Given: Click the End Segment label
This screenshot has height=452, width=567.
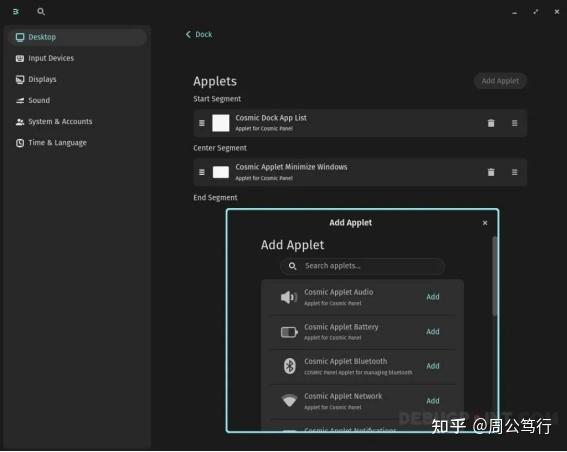Looking at the screenshot, I should [x=215, y=197].
